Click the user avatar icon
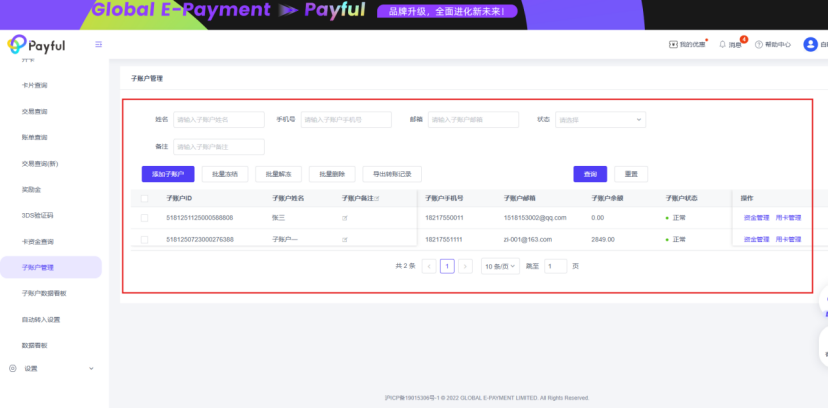The height and width of the screenshot is (408, 828). 810,44
